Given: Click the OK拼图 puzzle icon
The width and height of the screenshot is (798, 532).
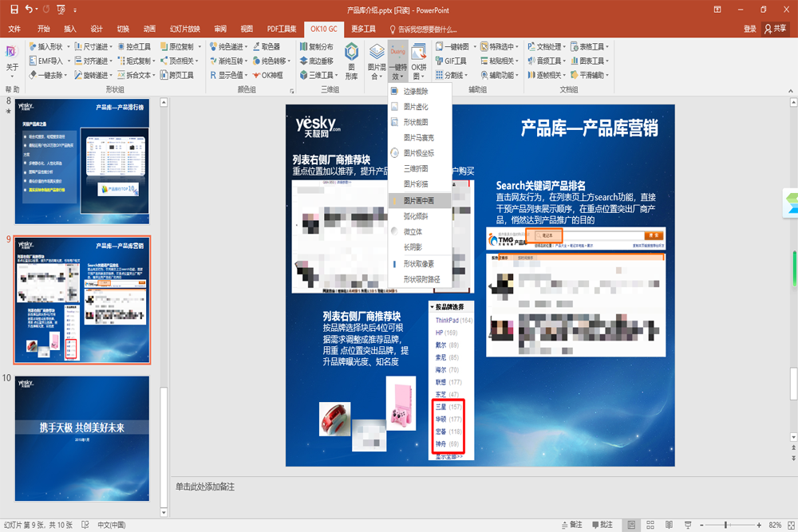Looking at the screenshot, I should pyautogui.click(x=419, y=61).
